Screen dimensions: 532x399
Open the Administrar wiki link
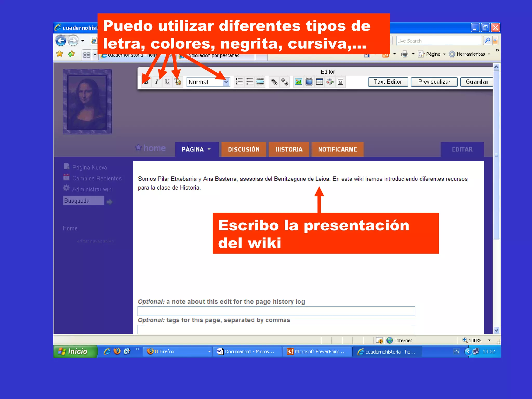(x=92, y=189)
